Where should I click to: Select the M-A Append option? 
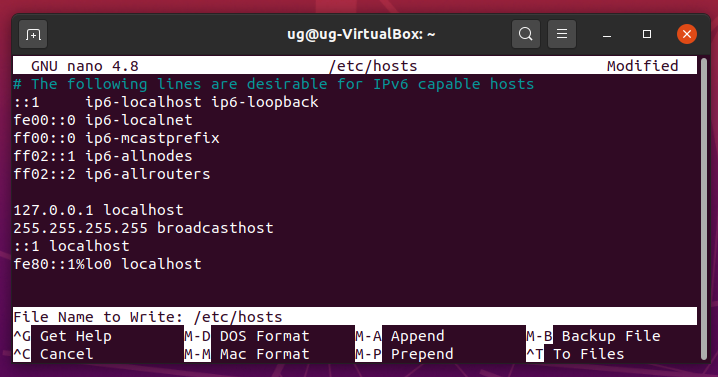(400, 336)
